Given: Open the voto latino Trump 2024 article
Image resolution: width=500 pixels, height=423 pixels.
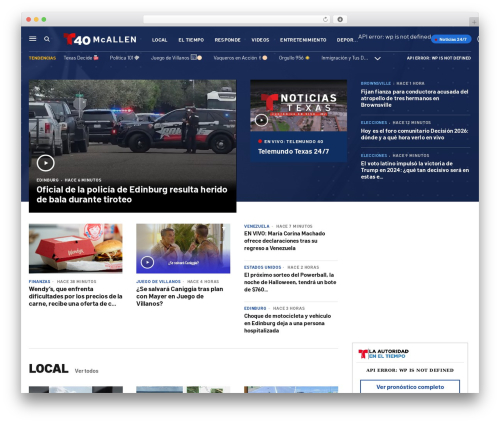Looking at the screenshot, I should (415, 170).
